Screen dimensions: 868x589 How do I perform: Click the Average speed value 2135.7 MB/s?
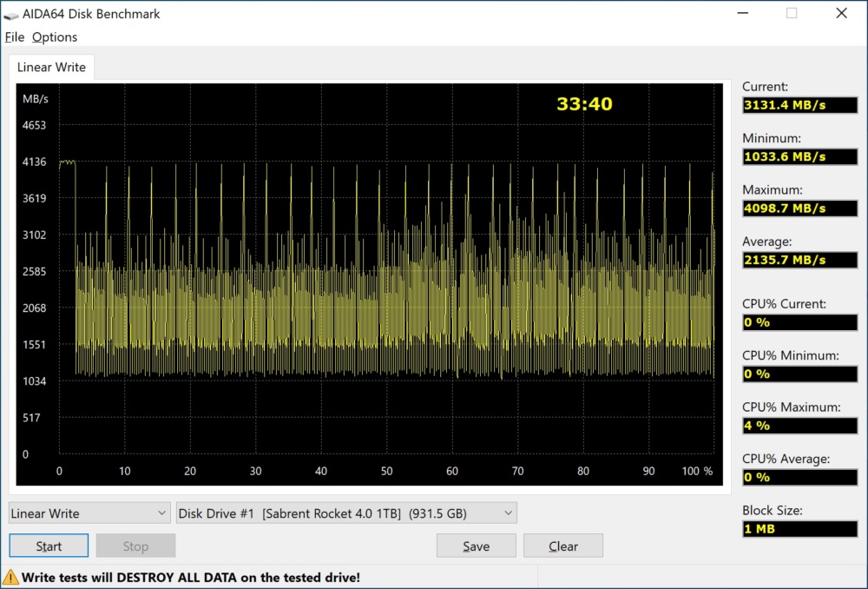click(799, 260)
